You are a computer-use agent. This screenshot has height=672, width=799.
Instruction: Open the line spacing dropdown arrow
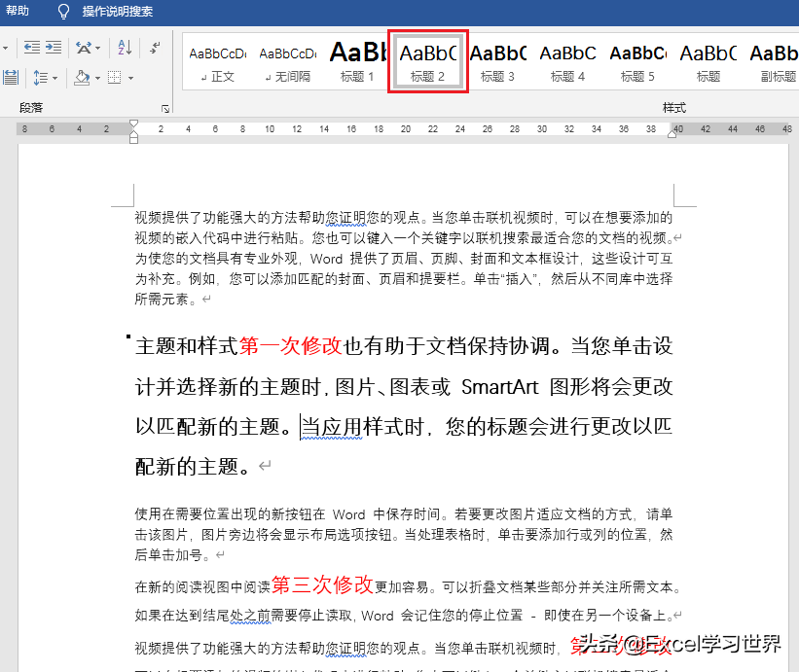pos(54,77)
